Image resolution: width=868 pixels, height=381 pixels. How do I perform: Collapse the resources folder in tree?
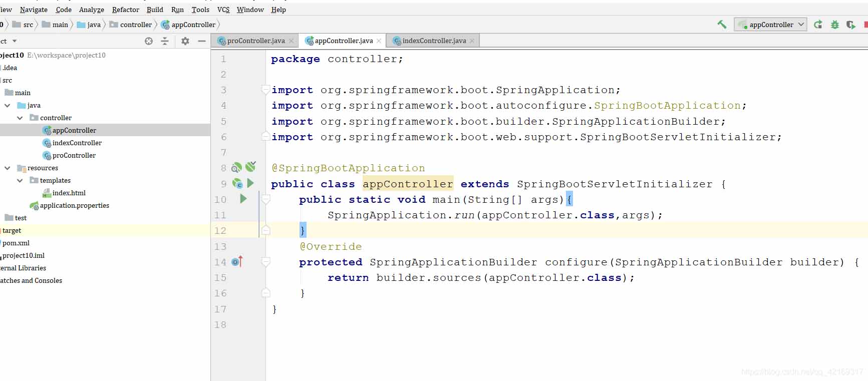pyautogui.click(x=8, y=168)
